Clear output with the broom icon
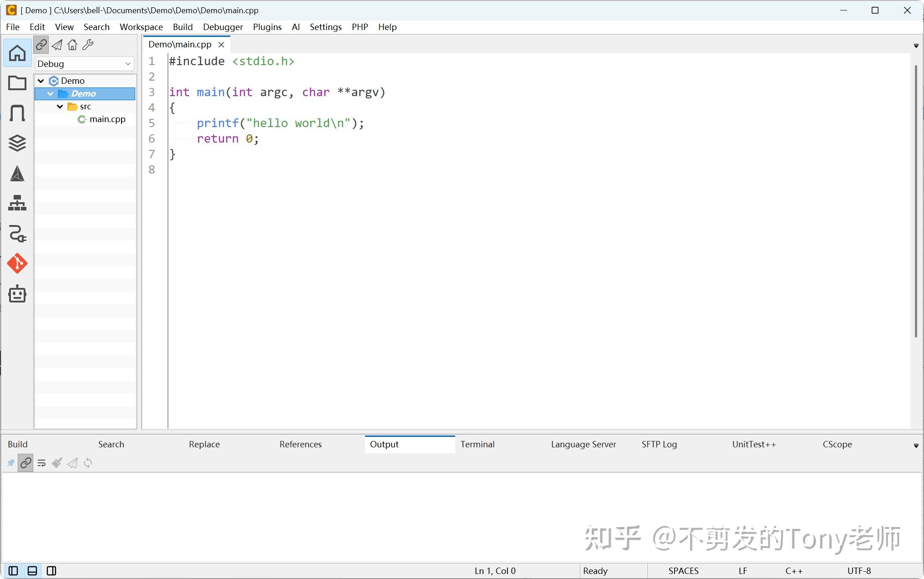The image size is (924, 579). (x=57, y=463)
